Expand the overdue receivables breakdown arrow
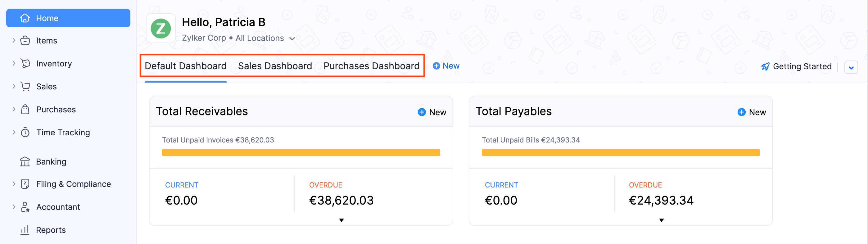Screen dimensions: 868x244 [x=341, y=220]
